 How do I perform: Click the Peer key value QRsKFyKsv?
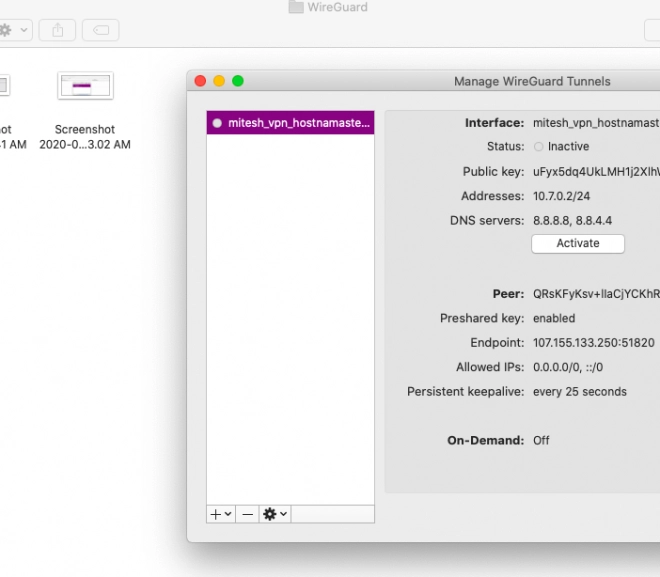[596, 294]
